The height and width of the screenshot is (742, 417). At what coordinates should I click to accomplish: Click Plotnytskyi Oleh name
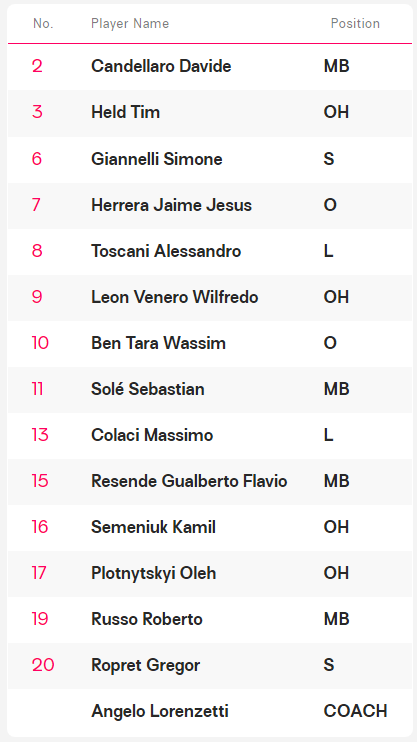tap(153, 573)
